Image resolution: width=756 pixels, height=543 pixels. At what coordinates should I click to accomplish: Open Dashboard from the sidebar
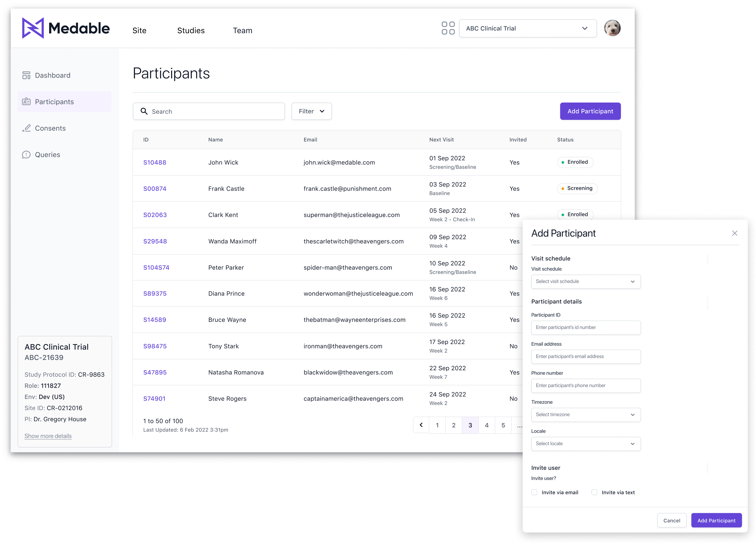pyautogui.click(x=52, y=75)
